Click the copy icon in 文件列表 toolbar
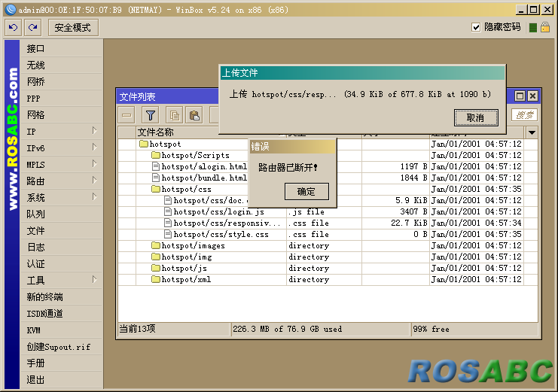Image resolution: width=558 pixels, height=392 pixels. (x=175, y=115)
